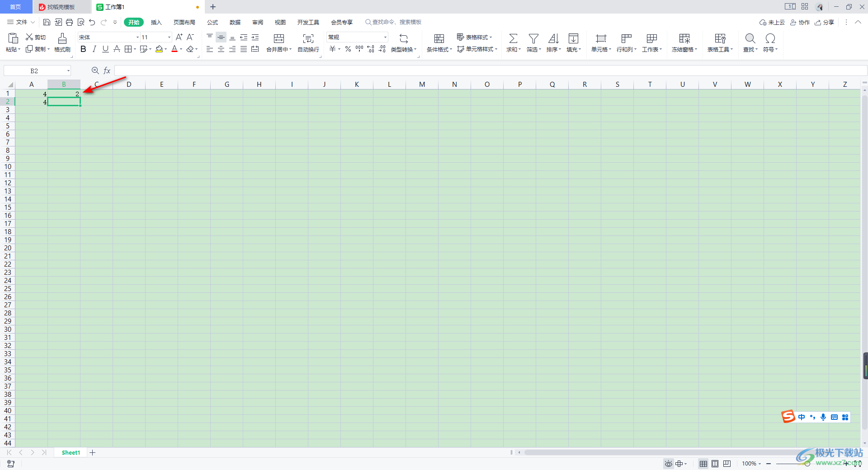Screen dimensions: 868x470
Task: Click the Find 查找 magnifier icon
Action: 750,38
